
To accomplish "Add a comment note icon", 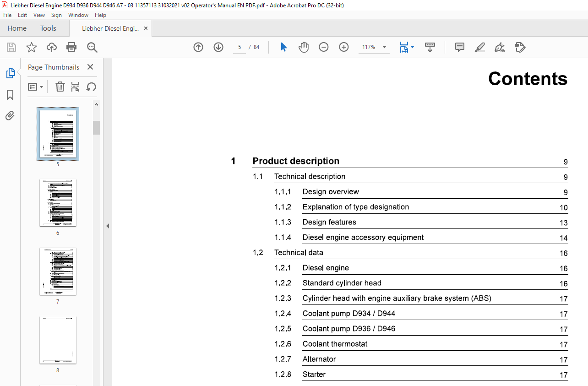I will (x=460, y=47).
